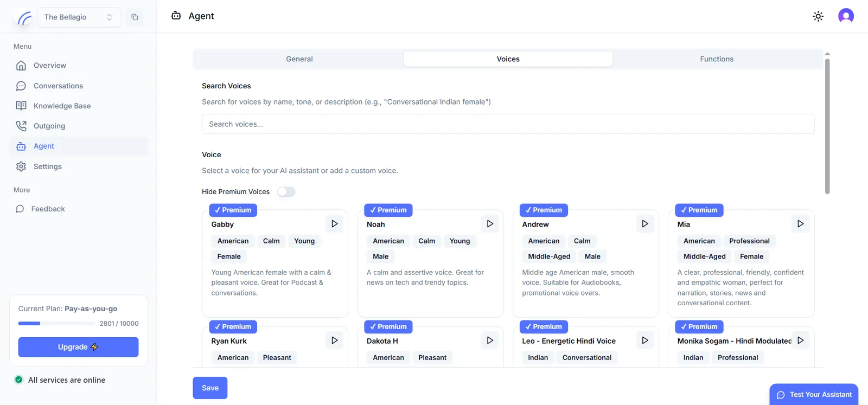This screenshot has width=868, height=405.
Task: Play Leo - Energetic Hindi Voice sample
Action: click(645, 340)
